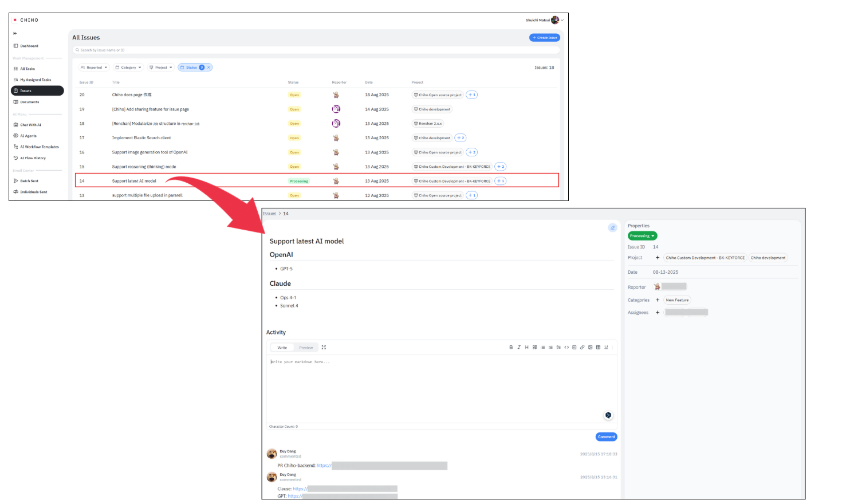Expand the comment editor to fullscreen

click(324, 347)
